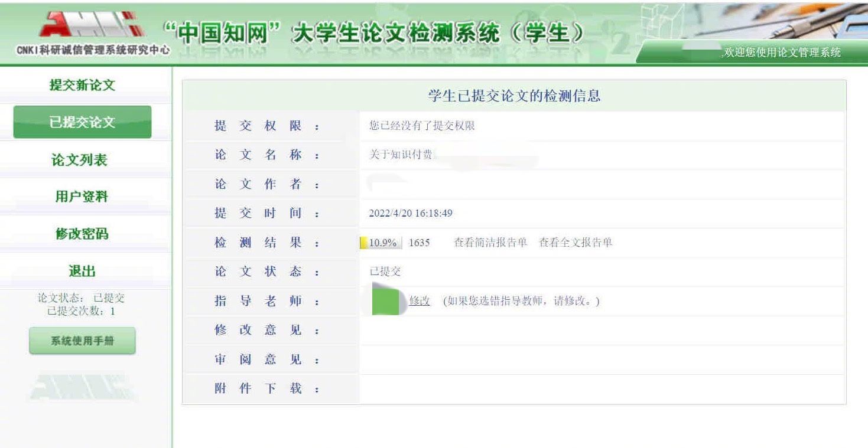Select the 已提交论文 sidebar tab

82,122
